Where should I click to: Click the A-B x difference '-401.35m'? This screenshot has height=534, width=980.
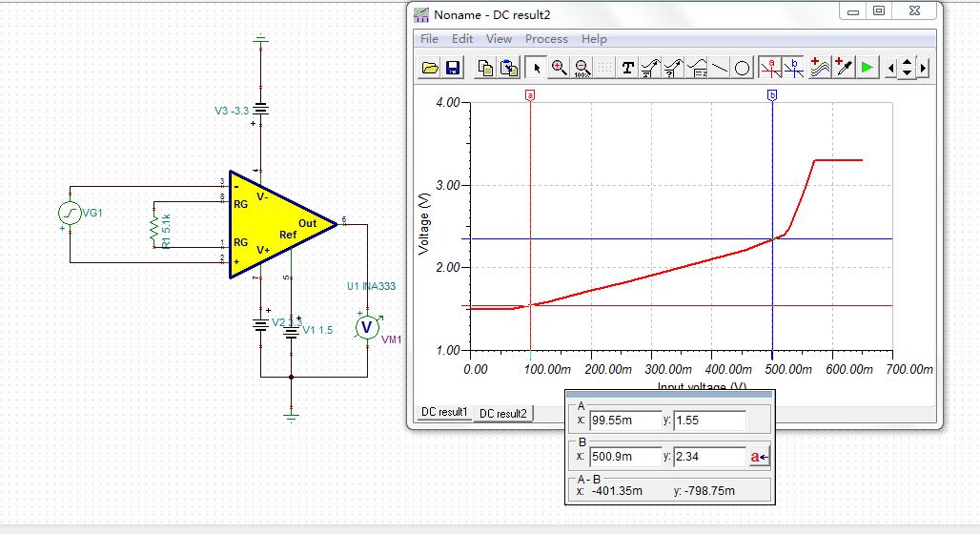tap(616, 491)
